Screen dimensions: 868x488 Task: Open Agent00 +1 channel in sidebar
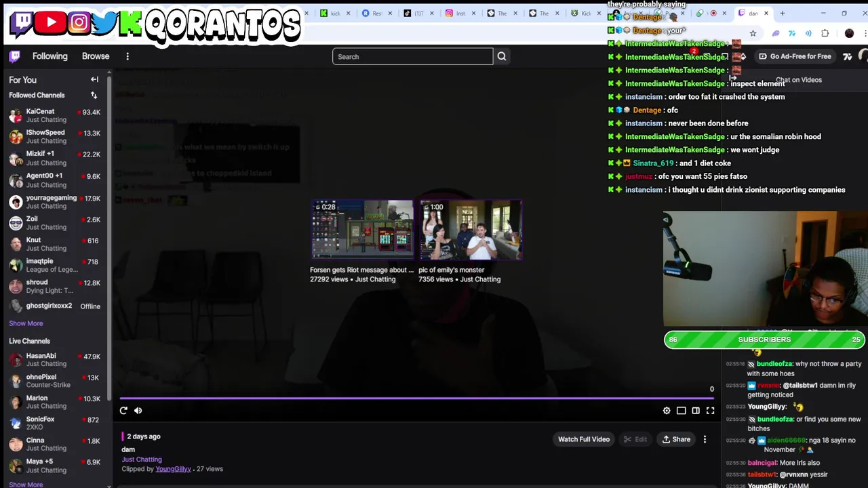point(54,180)
